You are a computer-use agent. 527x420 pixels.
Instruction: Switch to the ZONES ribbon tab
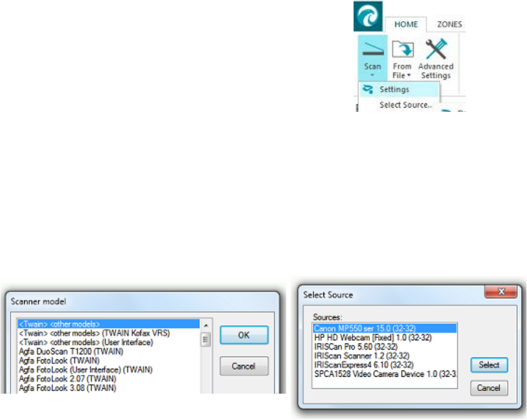(449, 24)
